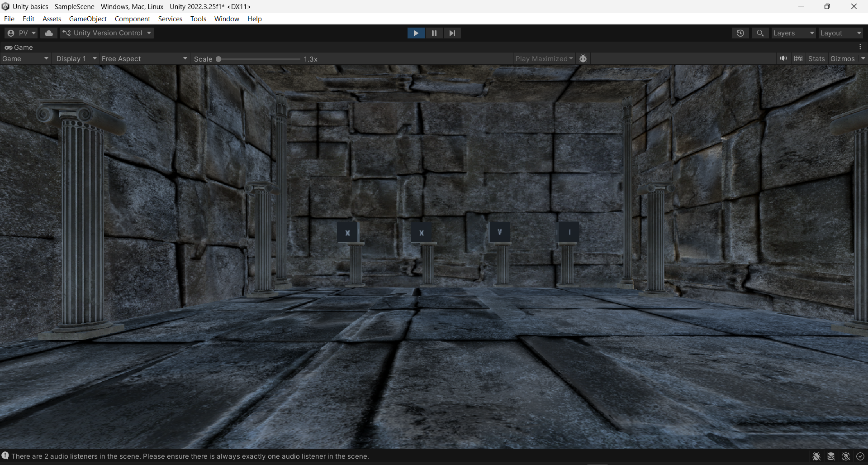Open the Free Aspect dropdown
This screenshot has width=868, height=465.
144,59
